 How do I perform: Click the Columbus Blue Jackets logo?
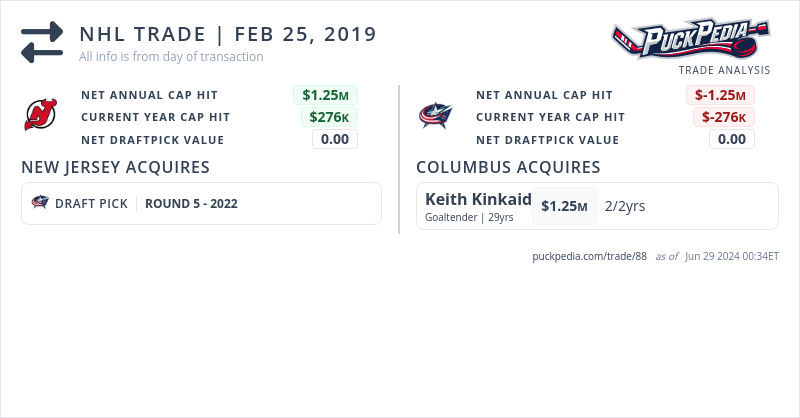tap(436, 116)
